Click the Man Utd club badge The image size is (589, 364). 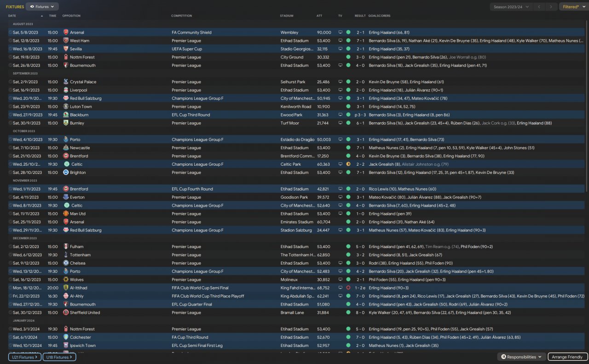click(x=66, y=214)
